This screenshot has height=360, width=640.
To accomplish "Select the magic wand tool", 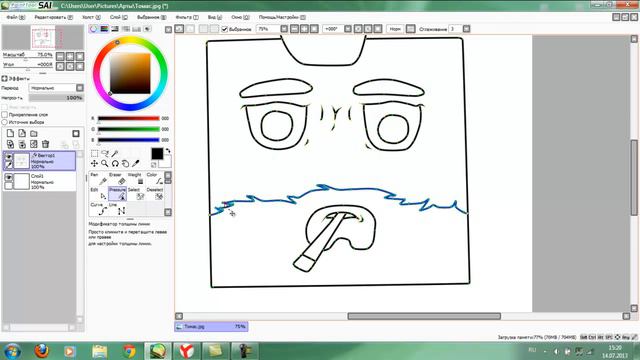I will coord(115,153).
